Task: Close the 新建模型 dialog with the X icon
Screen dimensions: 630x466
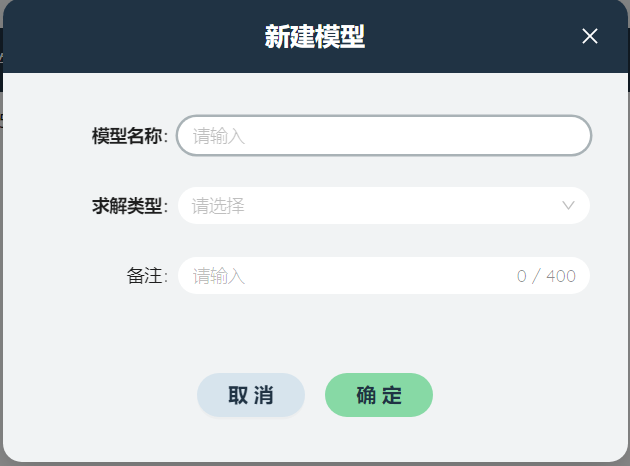Action: point(589,36)
